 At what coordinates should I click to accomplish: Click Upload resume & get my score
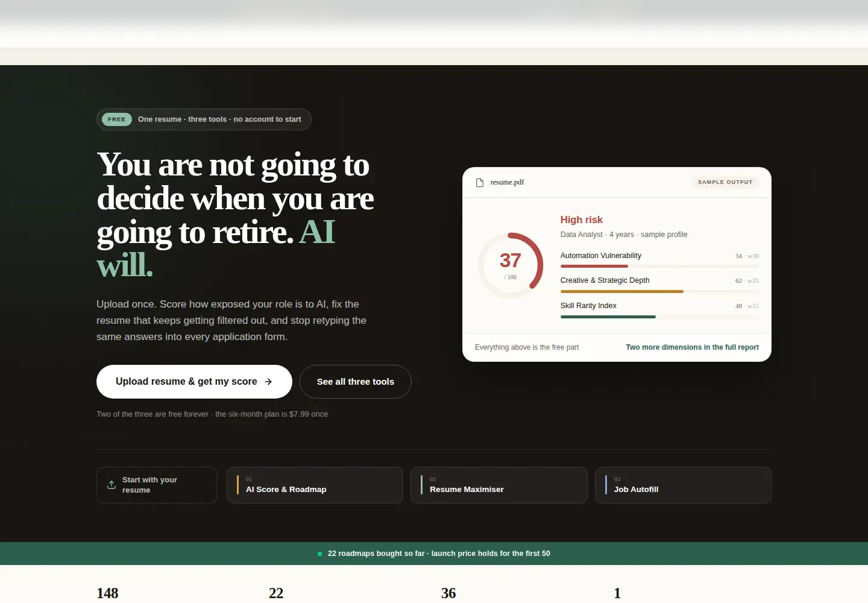tap(194, 382)
